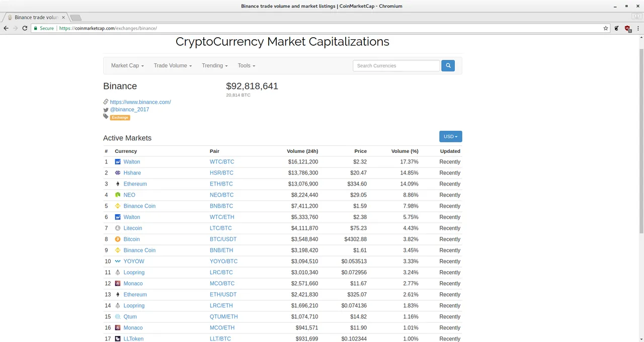This screenshot has height=342, width=644.
Task: Click the Monaco icon in row 12
Action: (118, 284)
